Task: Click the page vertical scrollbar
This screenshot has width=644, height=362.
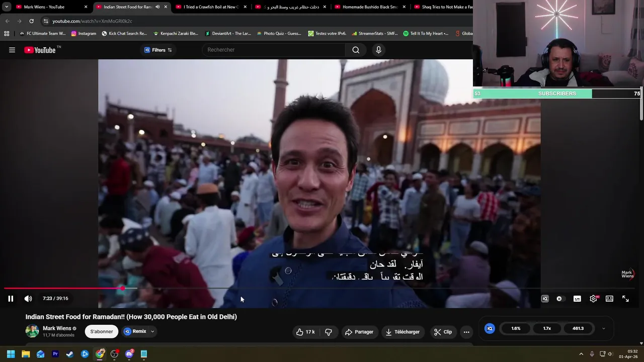Action: click(x=641, y=103)
